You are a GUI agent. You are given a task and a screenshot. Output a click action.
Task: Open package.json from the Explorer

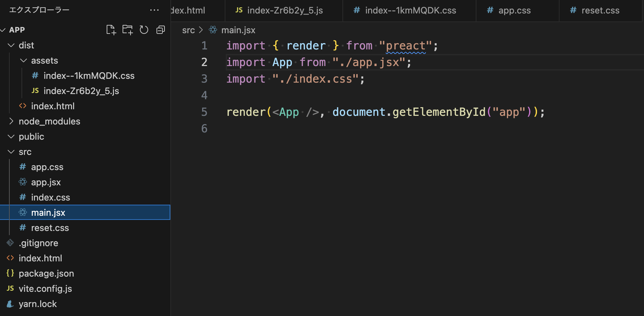pyautogui.click(x=46, y=273)
